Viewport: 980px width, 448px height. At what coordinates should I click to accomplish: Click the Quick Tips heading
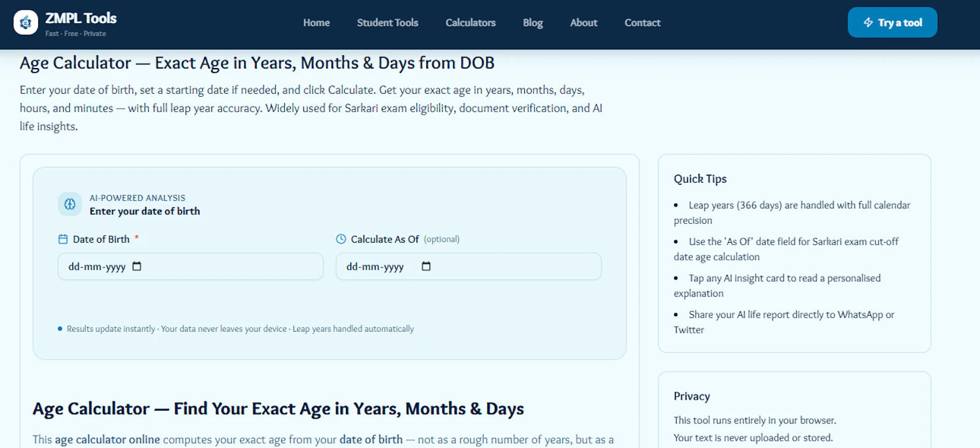[x=700, y=179]
